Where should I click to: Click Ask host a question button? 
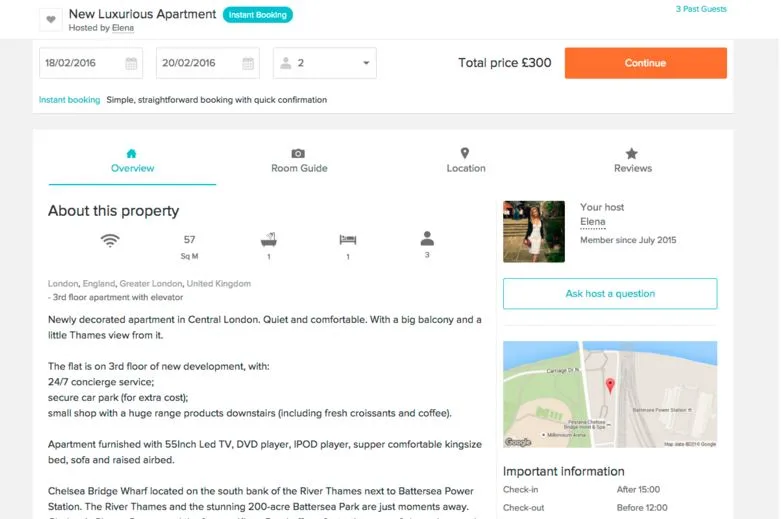[x=610, y=294]
